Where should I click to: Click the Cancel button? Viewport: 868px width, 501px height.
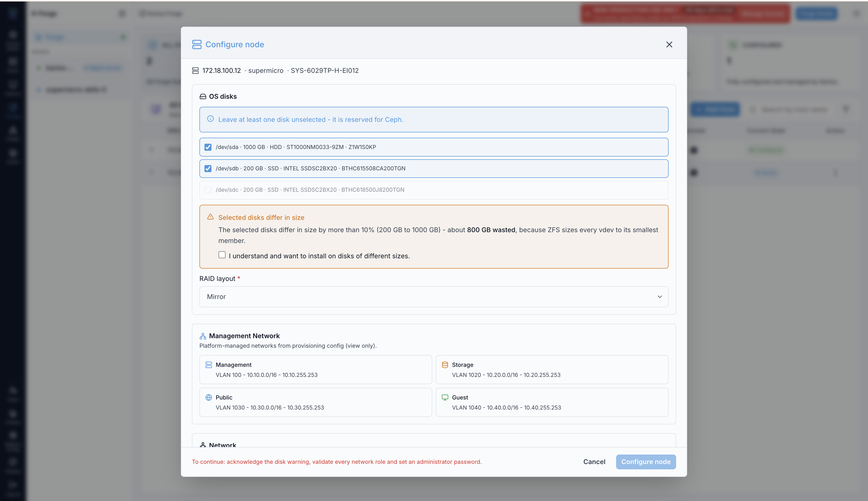click(594, 462)
